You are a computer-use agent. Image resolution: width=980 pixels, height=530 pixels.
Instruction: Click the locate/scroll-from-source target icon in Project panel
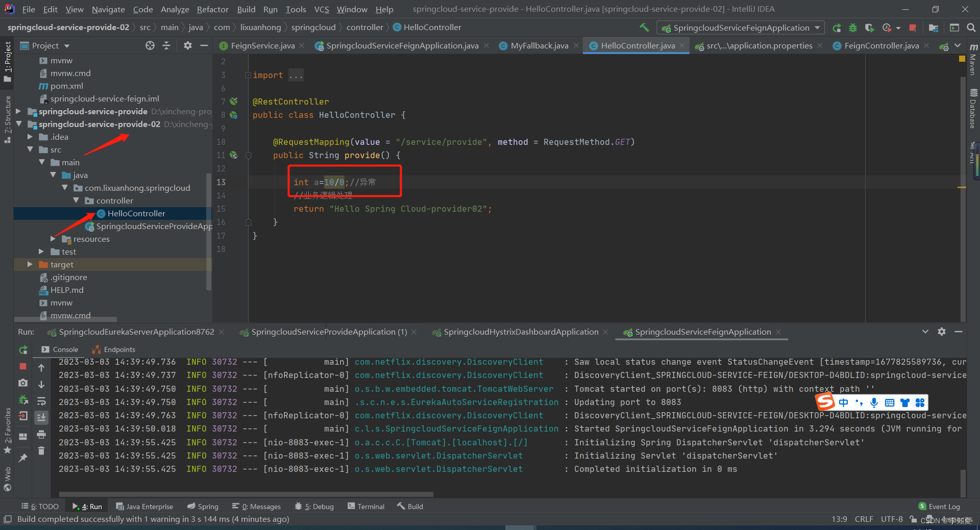(x=150, y=46)
